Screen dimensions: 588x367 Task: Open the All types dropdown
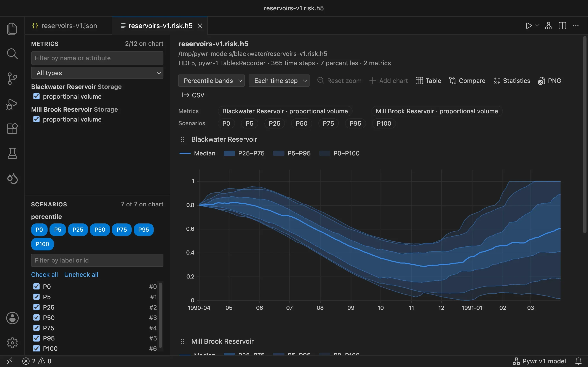pyautogui.click(x=97, y=73)
